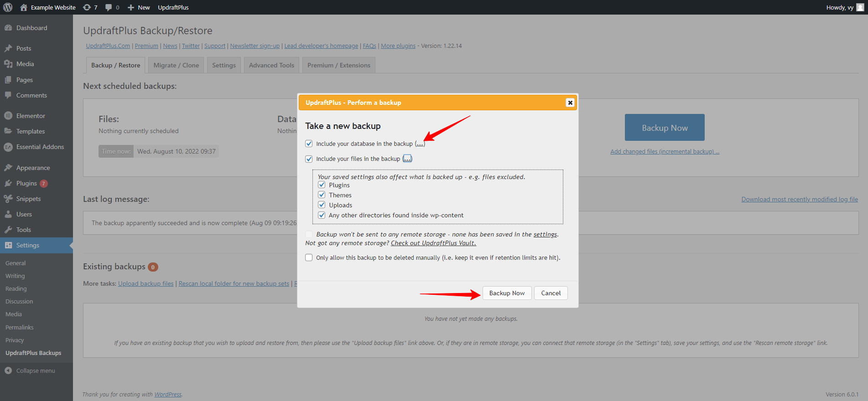Click the WordPress logo icon in admin bar
The width and height of the screenshot is (868, 401).
8,7
